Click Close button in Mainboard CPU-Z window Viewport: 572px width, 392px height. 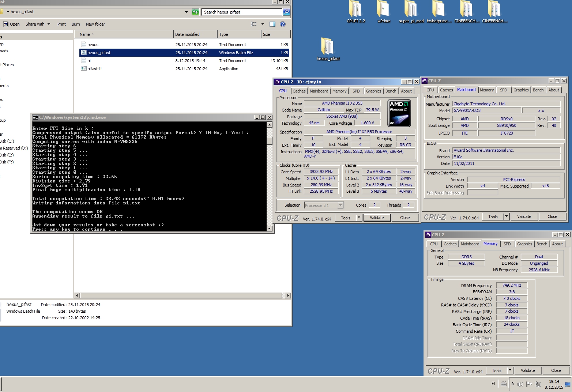click(x=552, y=216)
